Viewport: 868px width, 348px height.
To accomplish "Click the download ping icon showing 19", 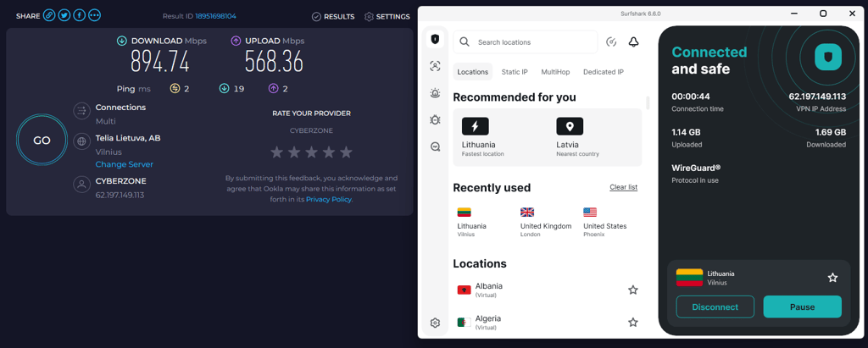I will [224, 89].
